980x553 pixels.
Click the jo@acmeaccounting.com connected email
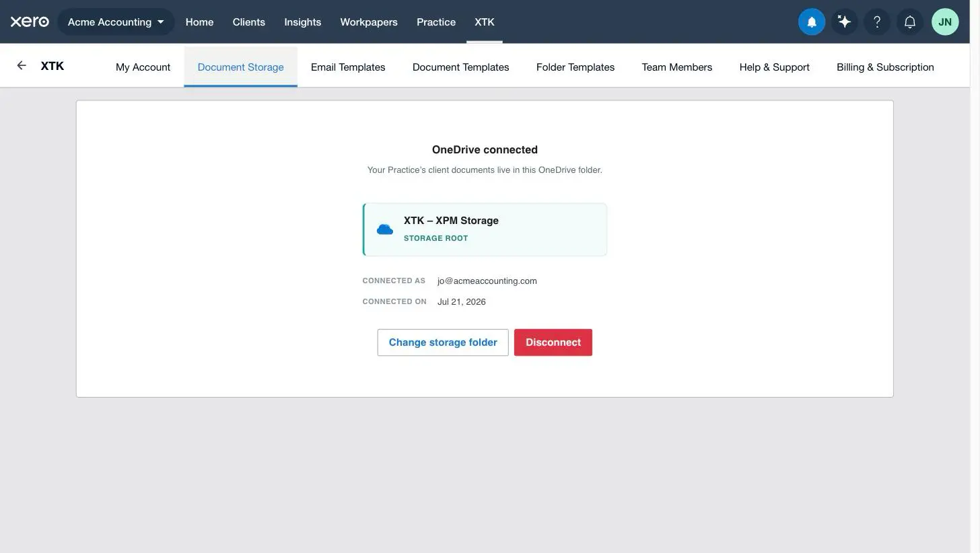coord(487,281)
